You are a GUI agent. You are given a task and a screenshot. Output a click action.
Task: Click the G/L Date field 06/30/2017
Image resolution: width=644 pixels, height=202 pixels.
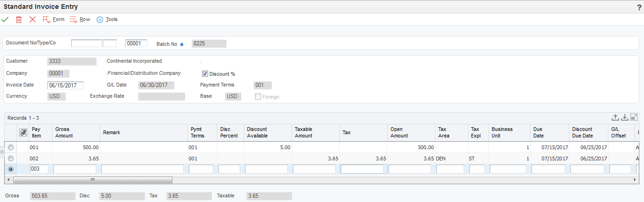[157, 85]
